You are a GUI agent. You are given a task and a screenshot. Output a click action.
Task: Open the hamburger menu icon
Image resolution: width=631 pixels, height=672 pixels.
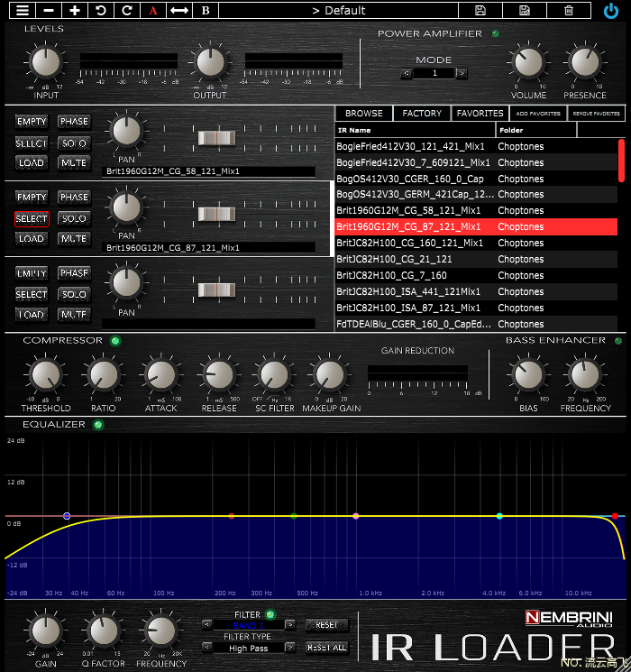[x=23, y=10]
